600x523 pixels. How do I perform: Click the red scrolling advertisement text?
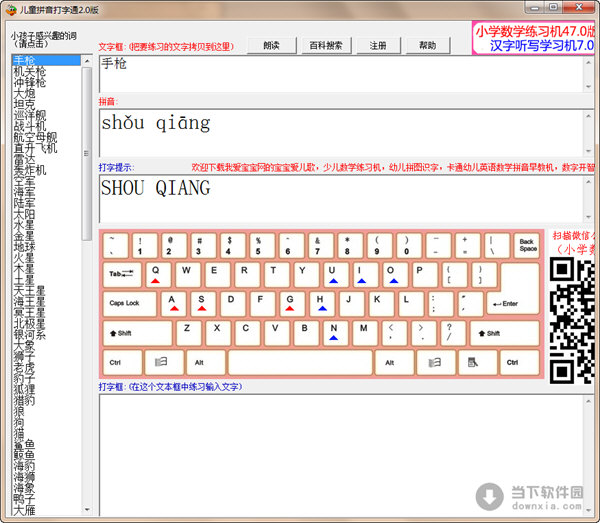393,167
